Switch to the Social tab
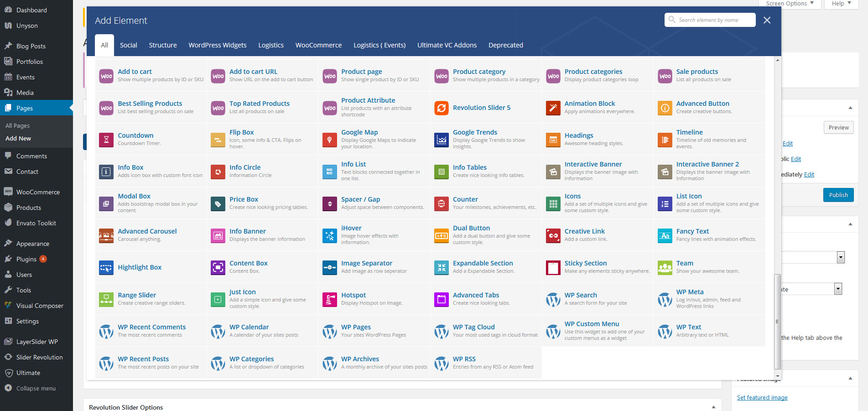This screenshot has width=868, height=411. (x=129, y=45)
